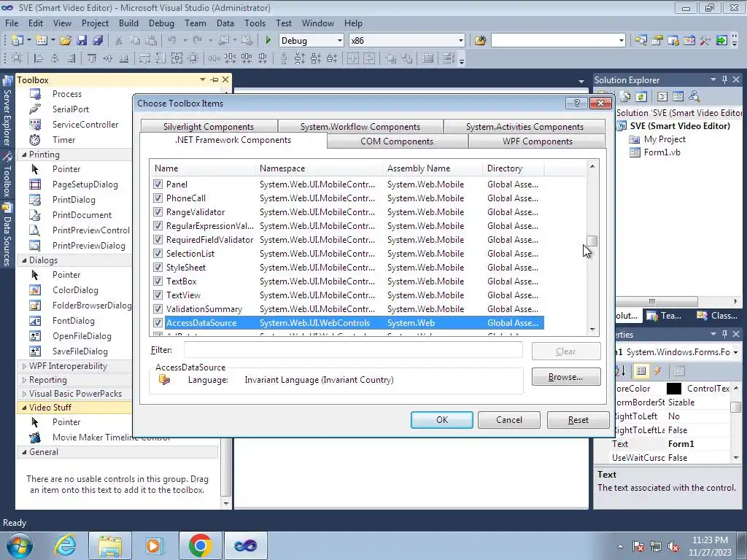The width and height of the screenshot is (747, 560).
Task: Open My Project in Solution Explorer
Action: pyautogui.click(x=665, y=139)
